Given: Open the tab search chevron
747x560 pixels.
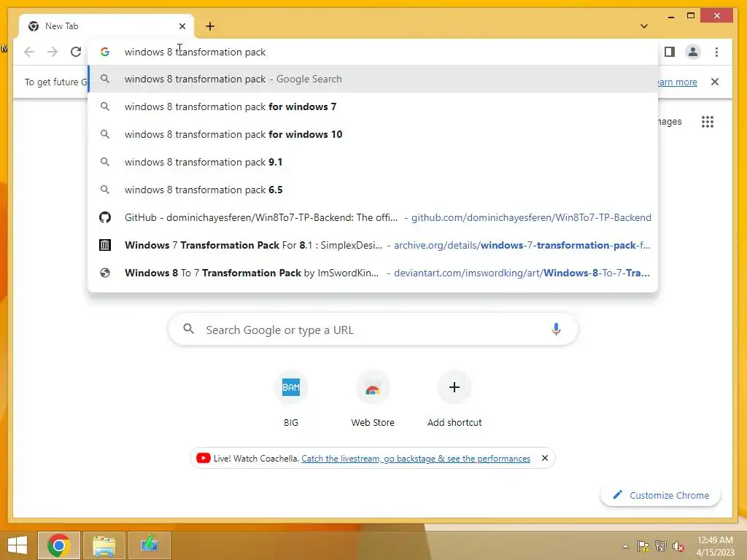Looking at the screenshot, I should coord(643,26).
